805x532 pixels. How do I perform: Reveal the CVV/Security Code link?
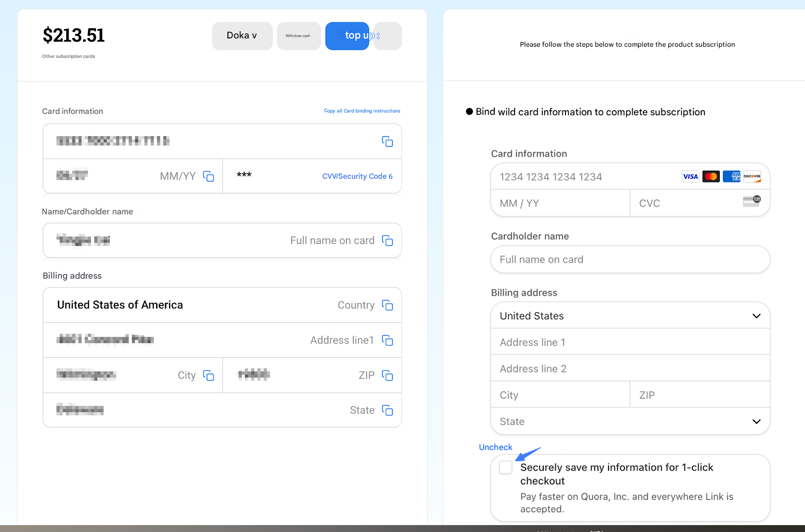[357, 176]
